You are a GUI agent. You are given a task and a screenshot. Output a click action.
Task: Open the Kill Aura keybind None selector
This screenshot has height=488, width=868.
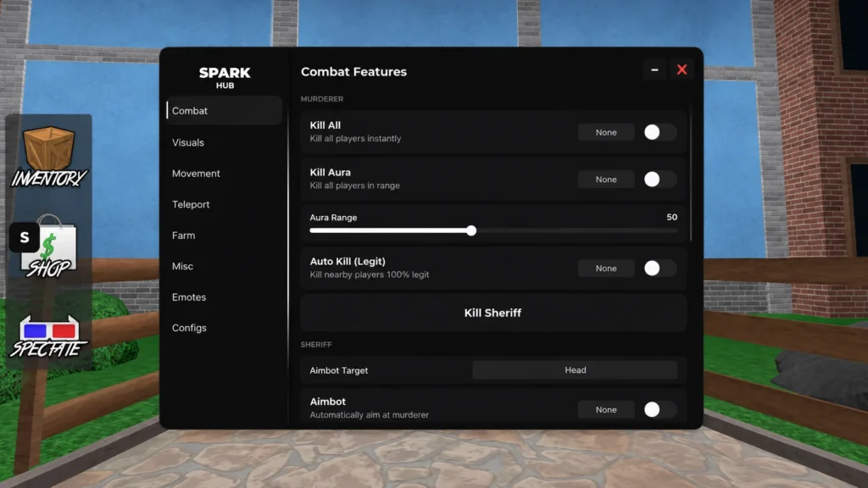pos(606,180)
